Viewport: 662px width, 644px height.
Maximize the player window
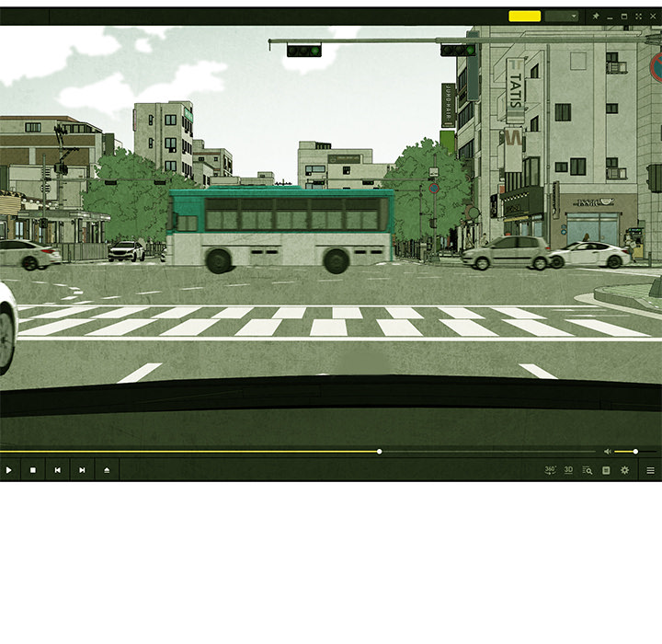click(x=624, y=16)
